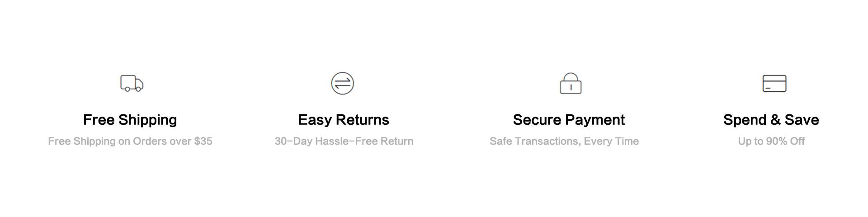This screenshot has width=868, height=217.
Task: Click the credit card icon
Action: point(774,84)
